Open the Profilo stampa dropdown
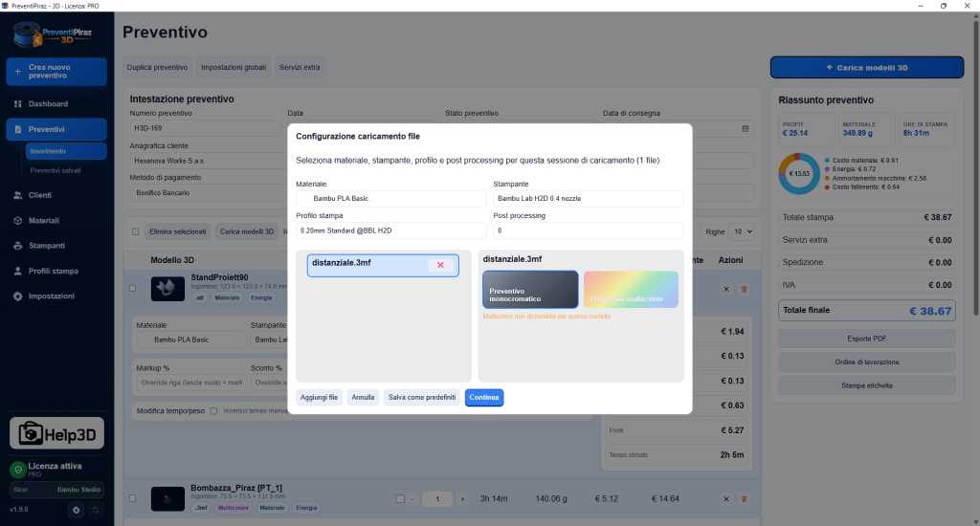This screenshot has width=980, height=526. tap(391, 230)
